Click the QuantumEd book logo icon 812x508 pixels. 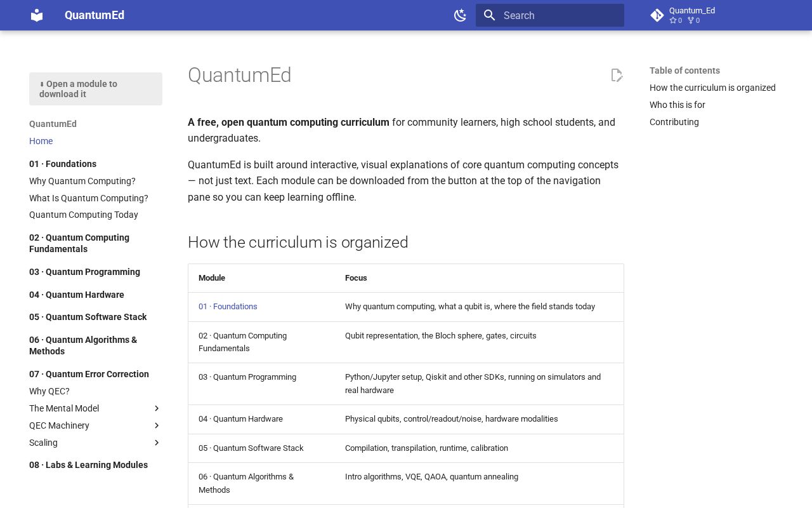click(37, 15)
